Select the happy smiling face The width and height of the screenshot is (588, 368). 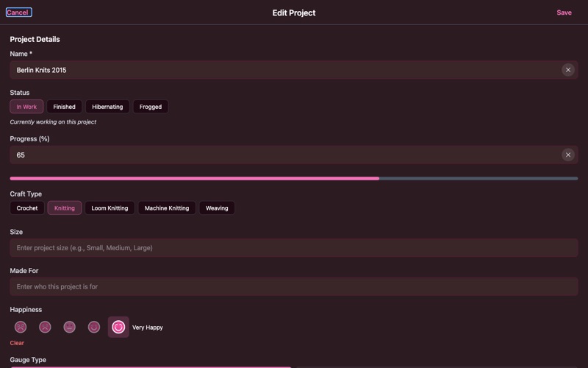pyautogui.click(x=94, y=327)
